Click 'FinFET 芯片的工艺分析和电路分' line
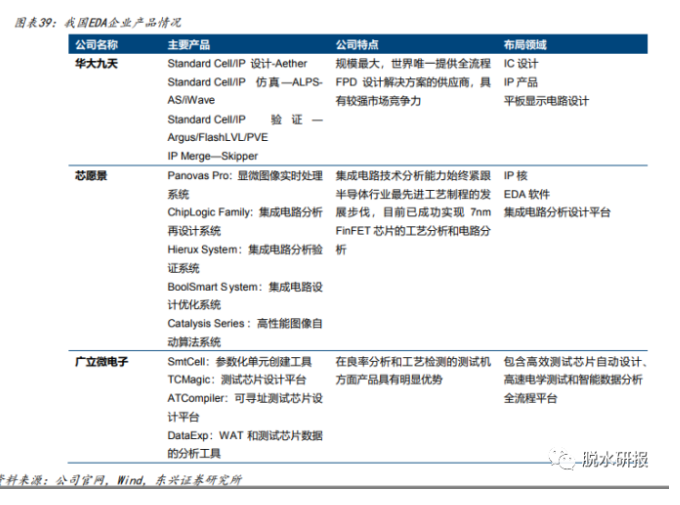 point(413,231)
